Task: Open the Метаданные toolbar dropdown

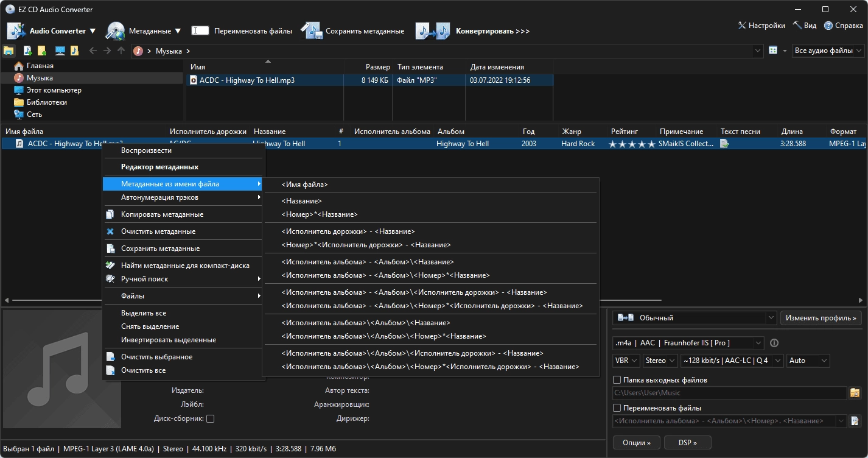Action: [x=155, y=31]
